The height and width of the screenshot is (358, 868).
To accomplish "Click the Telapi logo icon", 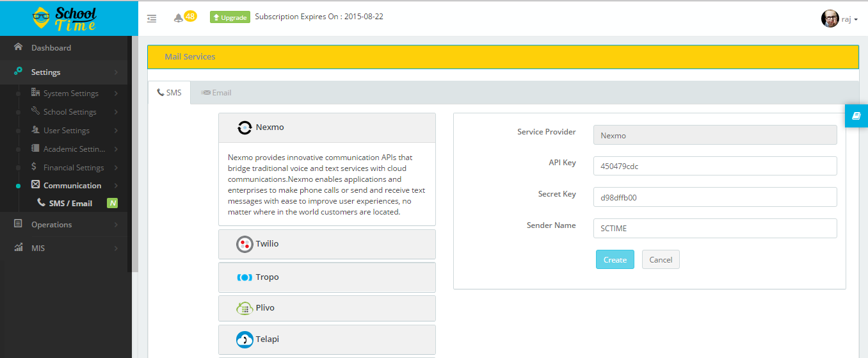I will coord(245,339).
